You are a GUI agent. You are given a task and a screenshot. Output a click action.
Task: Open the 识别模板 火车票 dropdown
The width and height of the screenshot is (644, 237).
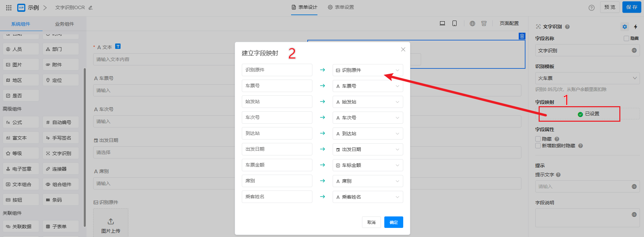(x=587, y=78)
